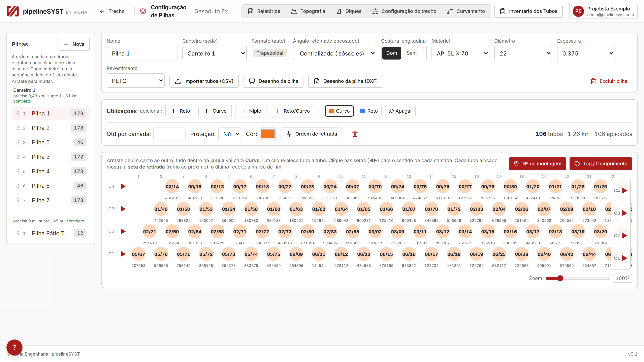Open the Relatórios tab
The height and width of the screenshot is (362, 644).
click(264, 11)
